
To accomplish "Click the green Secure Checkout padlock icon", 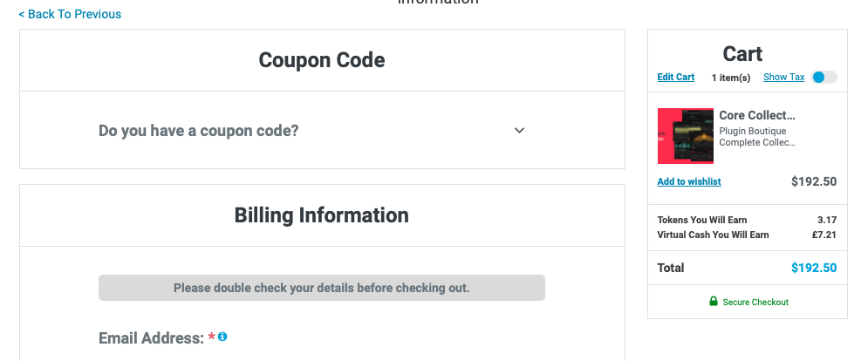I will [x=714, y=301].
